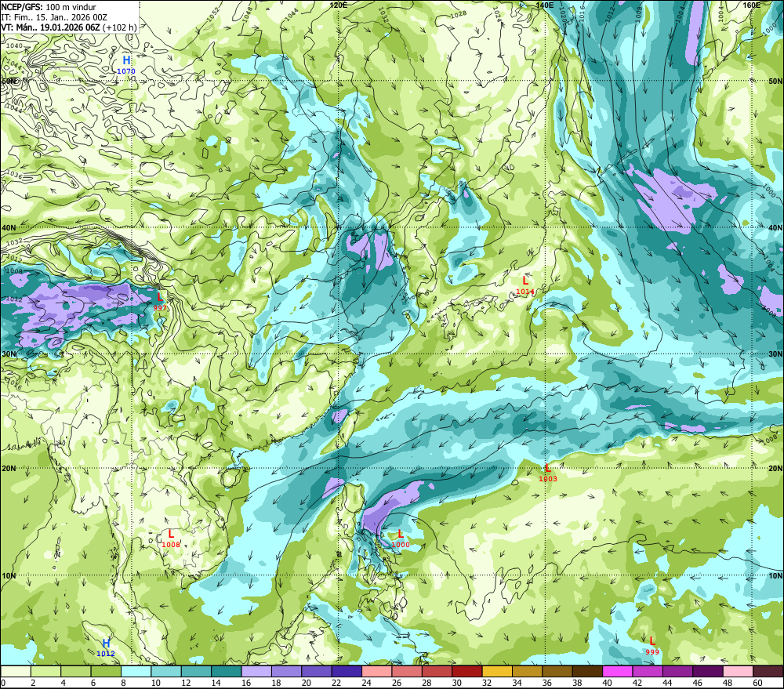Select the light cyan 8–10 legend swatch
This screenshot has width=784, height=689.
(x=136, y=671)
